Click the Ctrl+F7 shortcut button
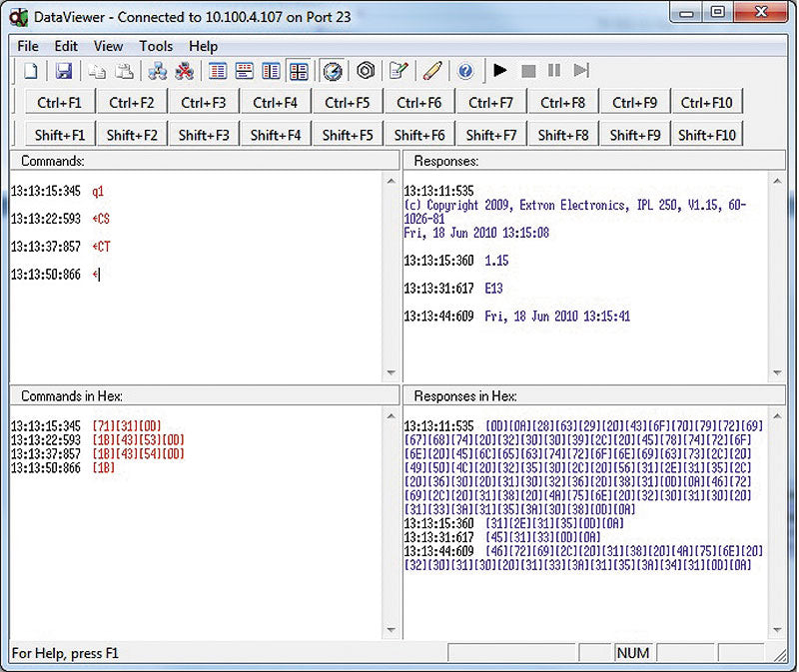 click(x=490, y=103)
